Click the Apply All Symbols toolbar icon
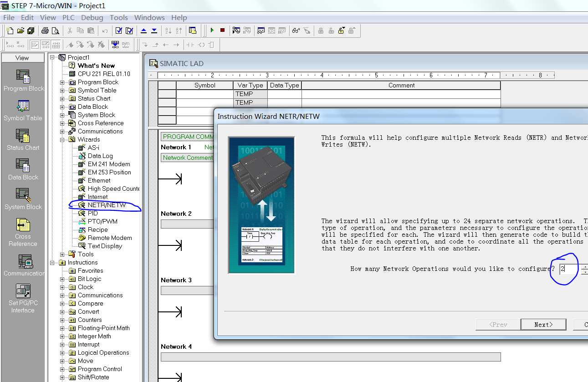The image size is (588, 382). 115,45
